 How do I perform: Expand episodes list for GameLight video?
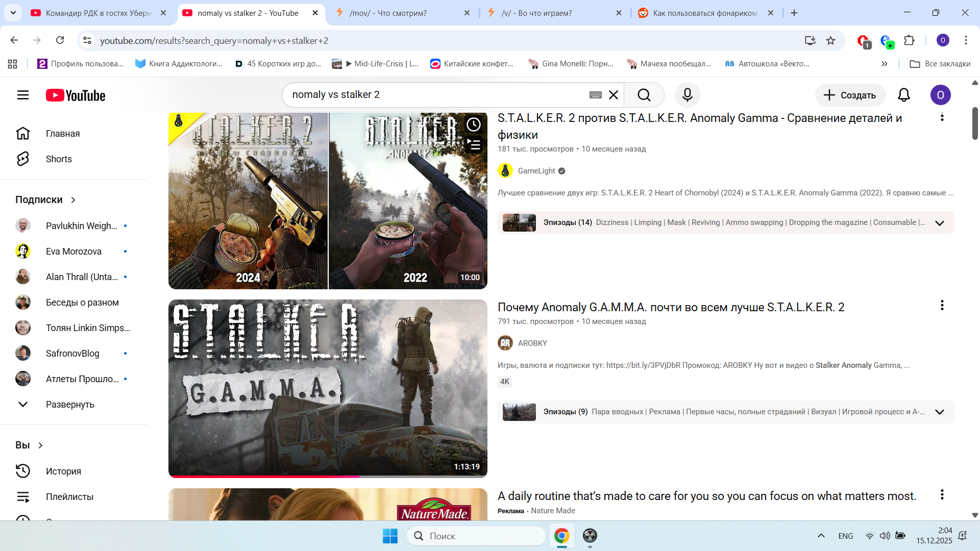click(939, 223)
